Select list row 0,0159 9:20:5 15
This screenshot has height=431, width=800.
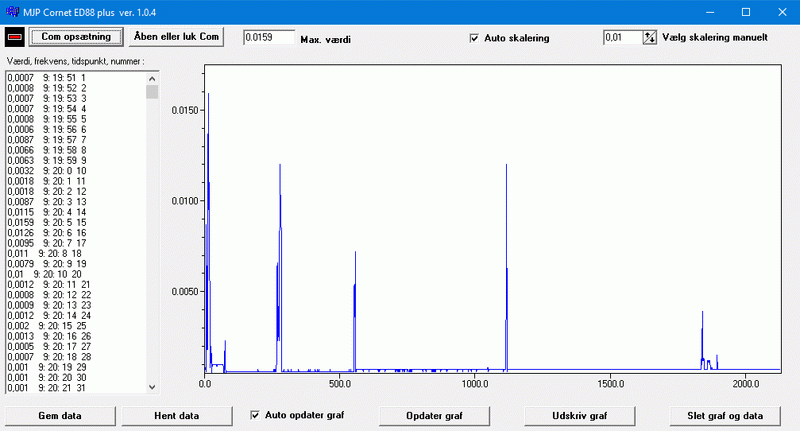pyautogui.click(x=76, y=223)
